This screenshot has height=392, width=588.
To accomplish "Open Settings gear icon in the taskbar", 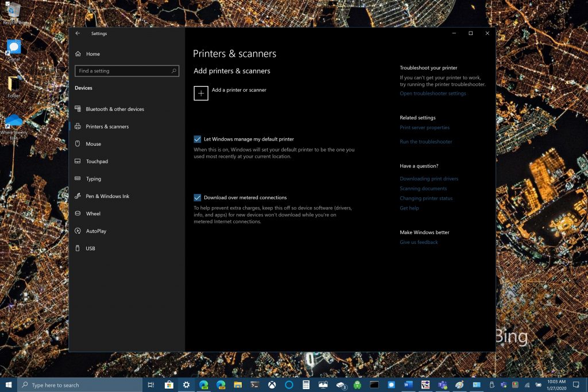I will pyautogui.click(x=186, y=385).
